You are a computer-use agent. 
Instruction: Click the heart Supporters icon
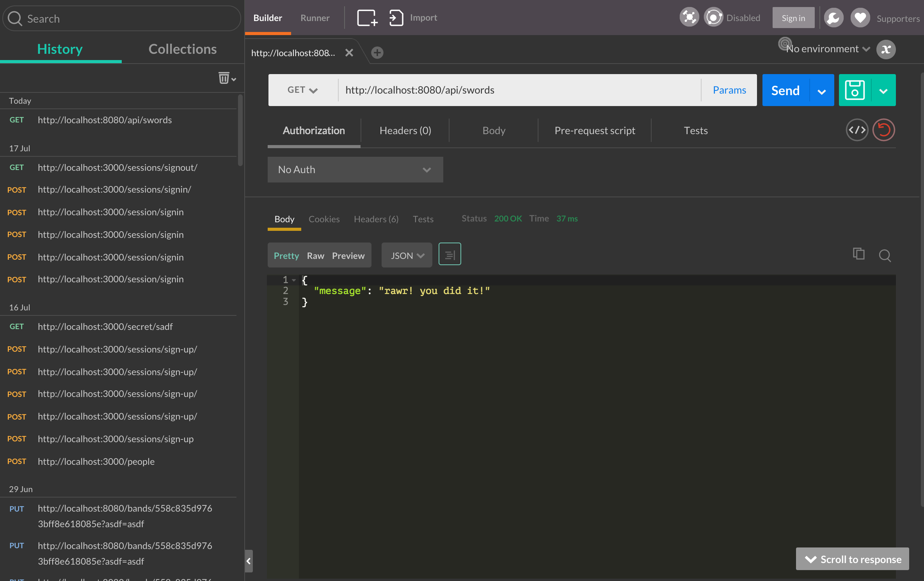pos(860,18)
